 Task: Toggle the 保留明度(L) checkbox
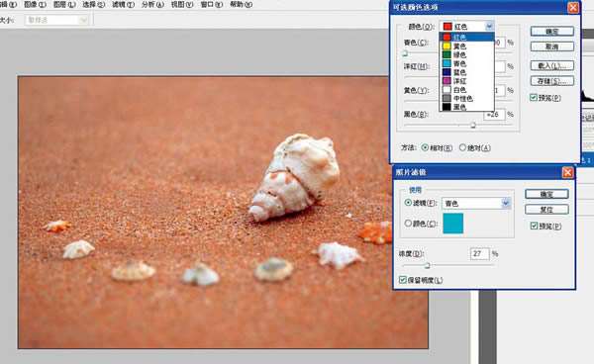coord(402,280)
